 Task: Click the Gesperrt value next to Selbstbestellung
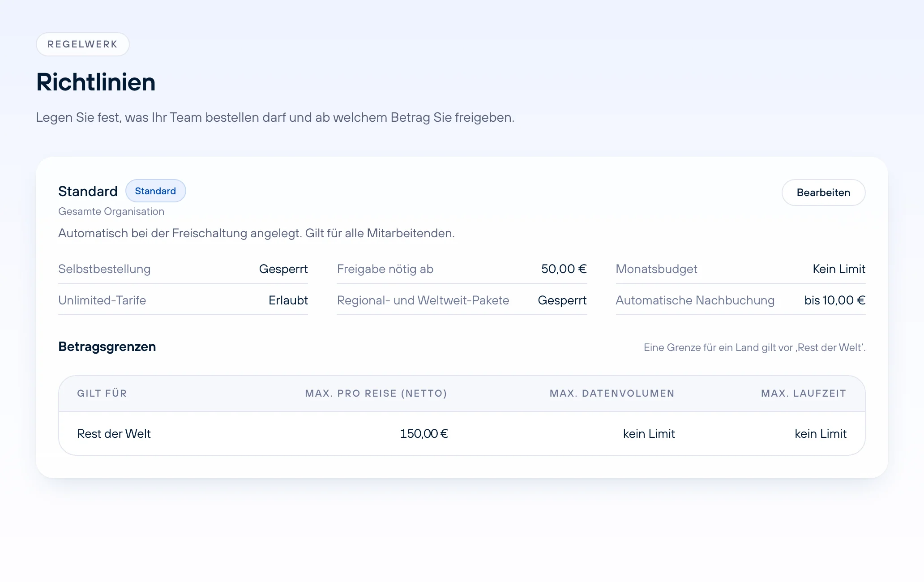tap(283, 269)
